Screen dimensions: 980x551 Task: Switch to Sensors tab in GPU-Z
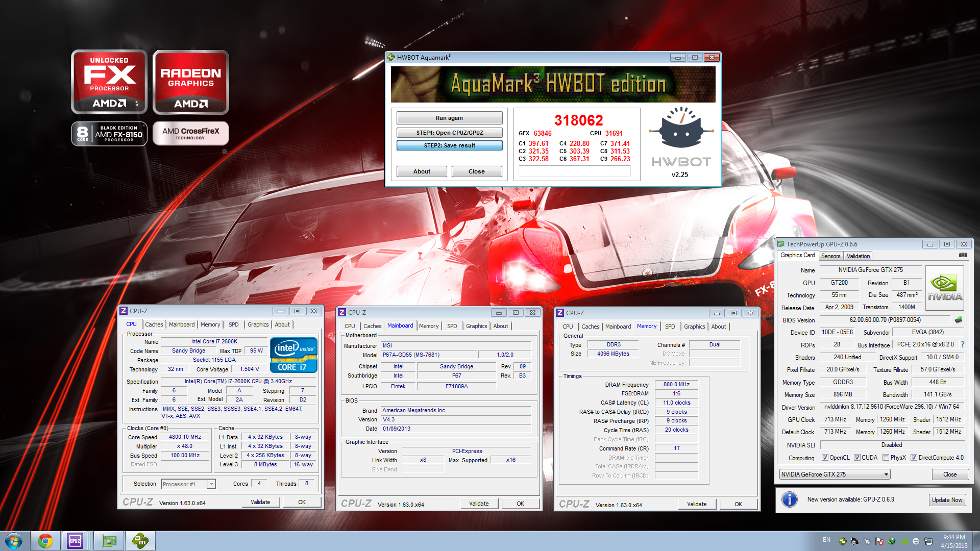(x=830, y=256)
